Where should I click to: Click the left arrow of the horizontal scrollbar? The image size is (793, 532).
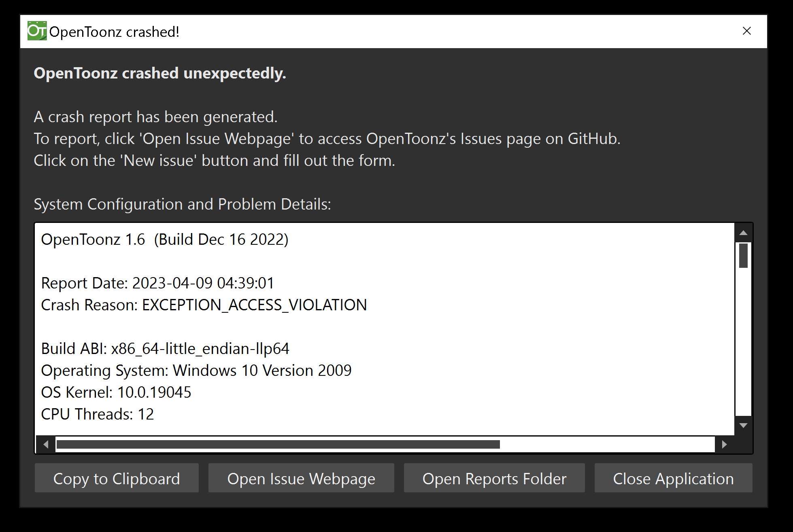pos(45,444)
